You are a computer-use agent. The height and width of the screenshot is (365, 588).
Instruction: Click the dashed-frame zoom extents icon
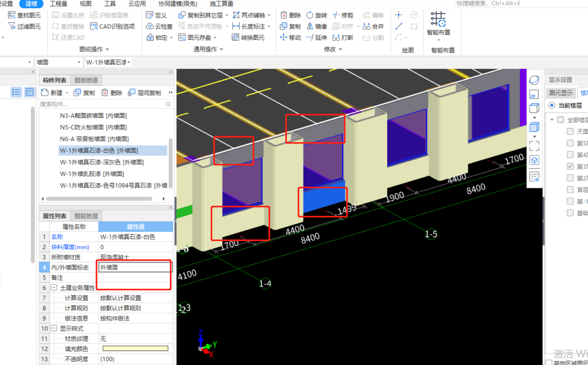(x=534, y=146)
